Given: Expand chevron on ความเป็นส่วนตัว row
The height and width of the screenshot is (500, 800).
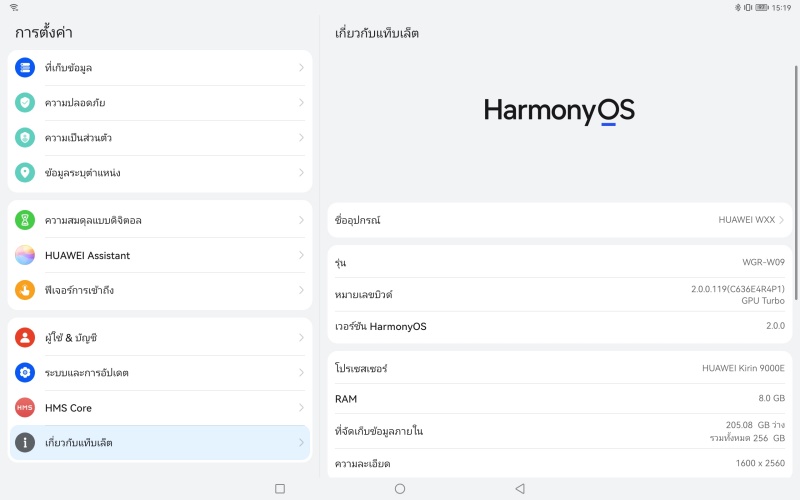Looking at the screenshot, I should tap(301, 138).
